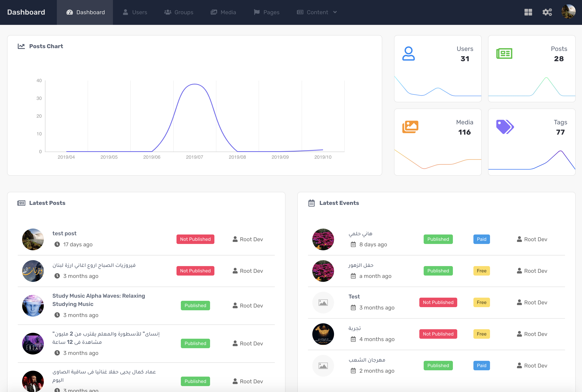Screen dimensions: 582x392
Task: Open settings gears icon in navbar
Action: point(547,12)
